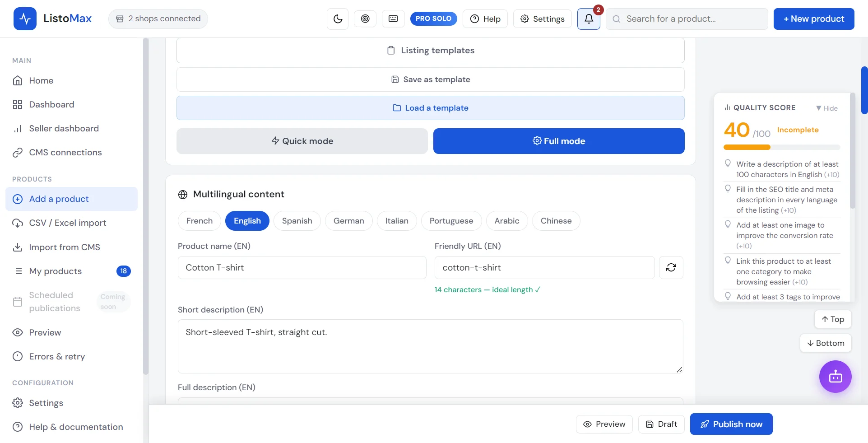Open the Seller dashboard
This screenshot has width=868, height=443.
72,128
